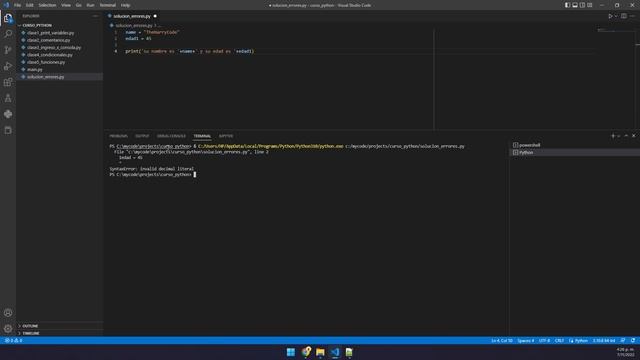This screenshot has height=360, width=640.
Task: Open the Edit menu
Action: (29, 5)
